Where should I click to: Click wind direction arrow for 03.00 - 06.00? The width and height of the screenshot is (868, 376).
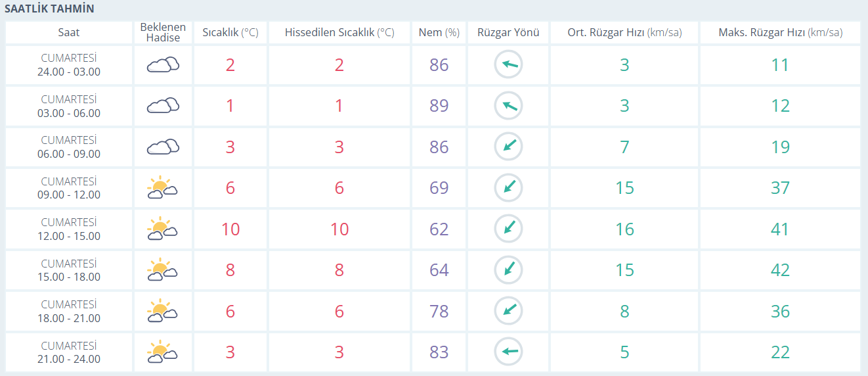[508, 106]
